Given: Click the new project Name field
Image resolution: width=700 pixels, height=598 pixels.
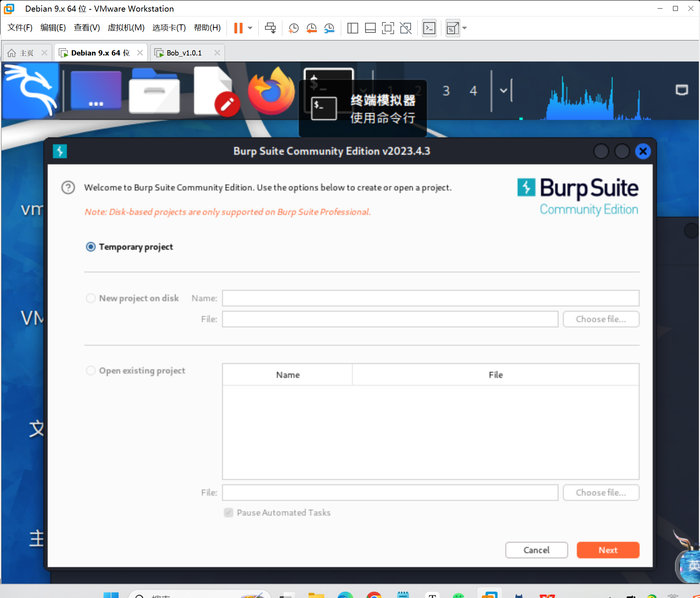Looking at the screenshot, I should (x=430, y=298).
